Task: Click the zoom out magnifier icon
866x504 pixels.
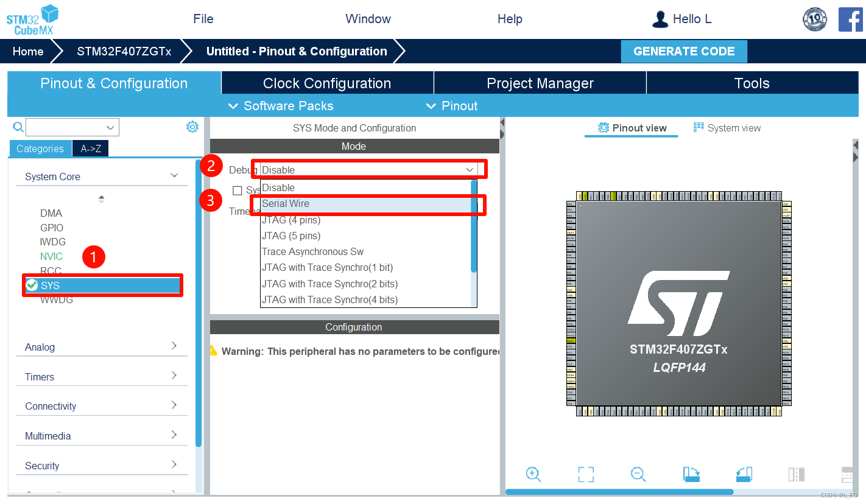Action: point(638,474)
